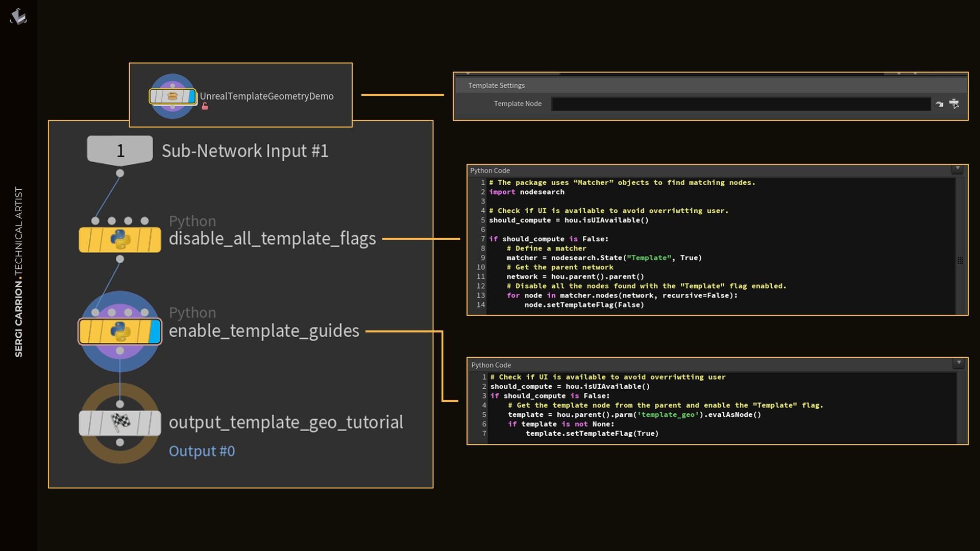The height and width of the screenshot is (551, 980).
Task: Click the red unlock padlock under node name
Action: pyautogui.click(x=205, y=107)
